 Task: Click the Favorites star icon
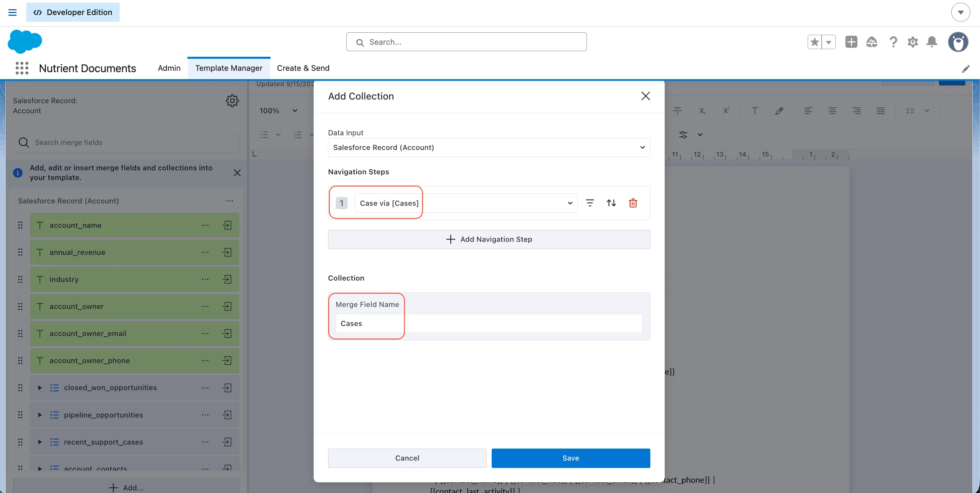pos(815,42)
